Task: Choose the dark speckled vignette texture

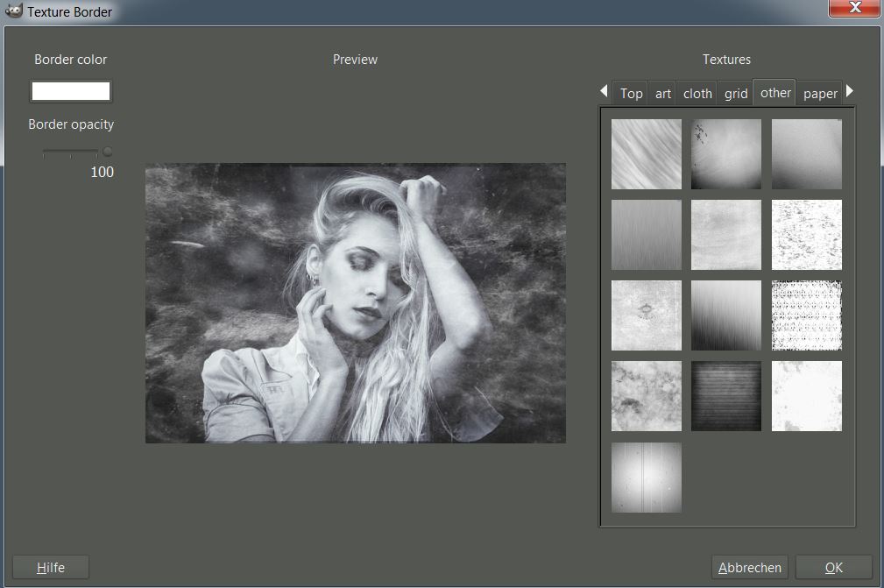Action: 726,154
